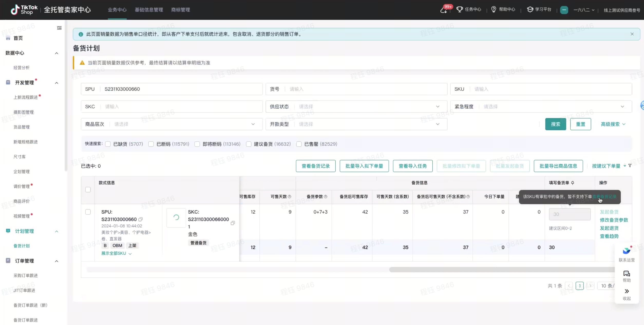Open the 一六八二 account dropdown
The image size is (644, 325).
coord(584,10)
